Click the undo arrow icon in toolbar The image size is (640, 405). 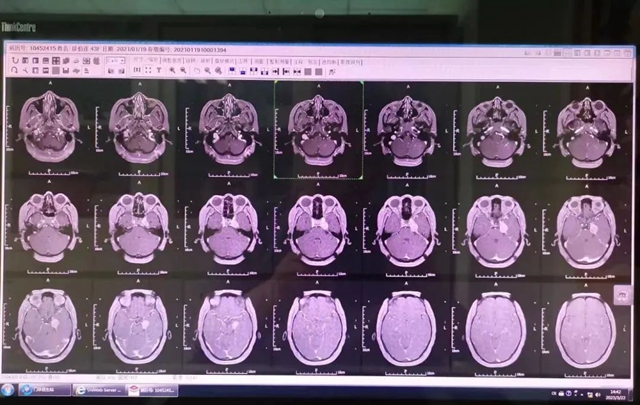[x=14, y=61]
